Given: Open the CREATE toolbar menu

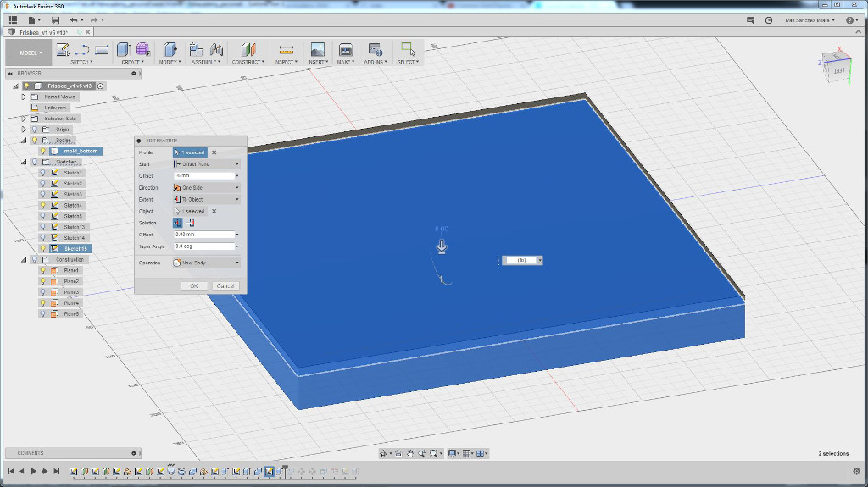Looking at the screenshot, I should tap(132, 62).
